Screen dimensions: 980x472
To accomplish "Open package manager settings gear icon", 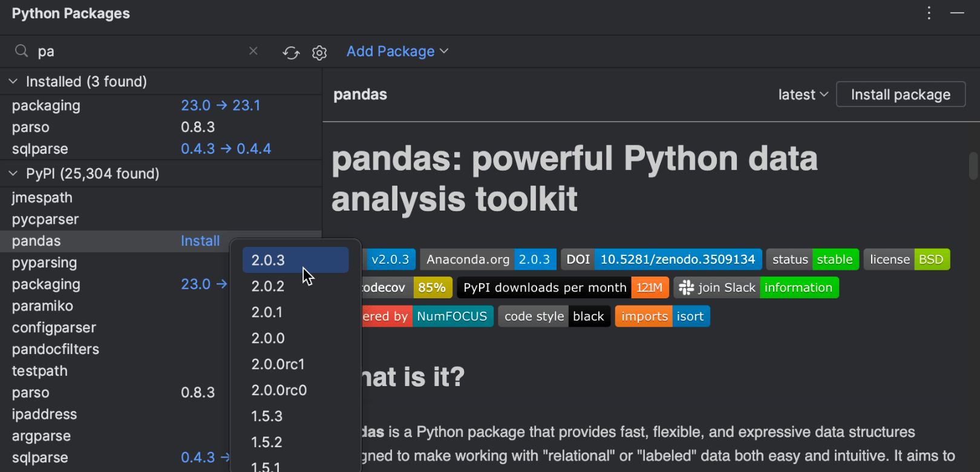I will [x=319, y=53].
